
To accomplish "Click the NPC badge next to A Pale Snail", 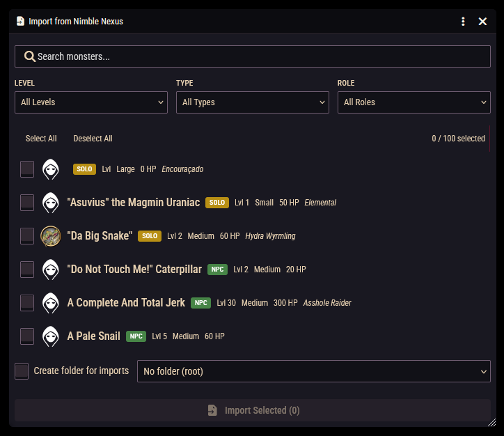I will coord(136,336).
